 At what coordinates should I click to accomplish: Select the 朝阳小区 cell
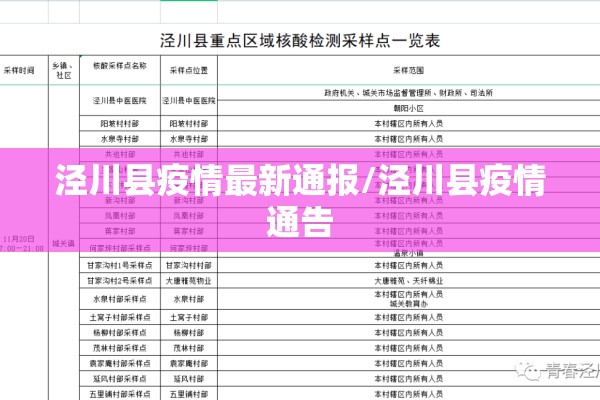coord(409,108)
